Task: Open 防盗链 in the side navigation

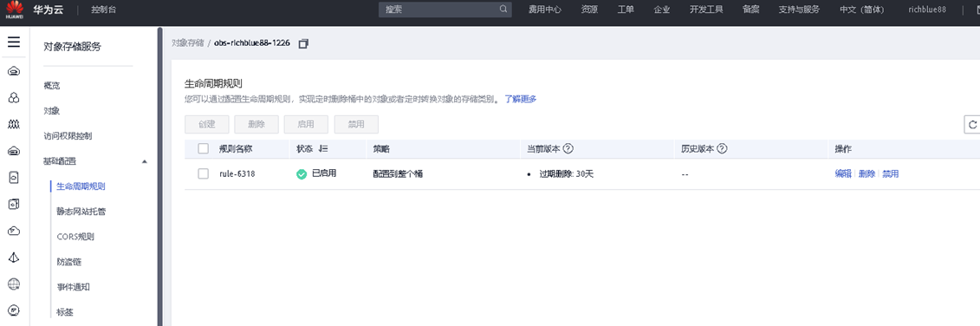Action: [68, 262]
